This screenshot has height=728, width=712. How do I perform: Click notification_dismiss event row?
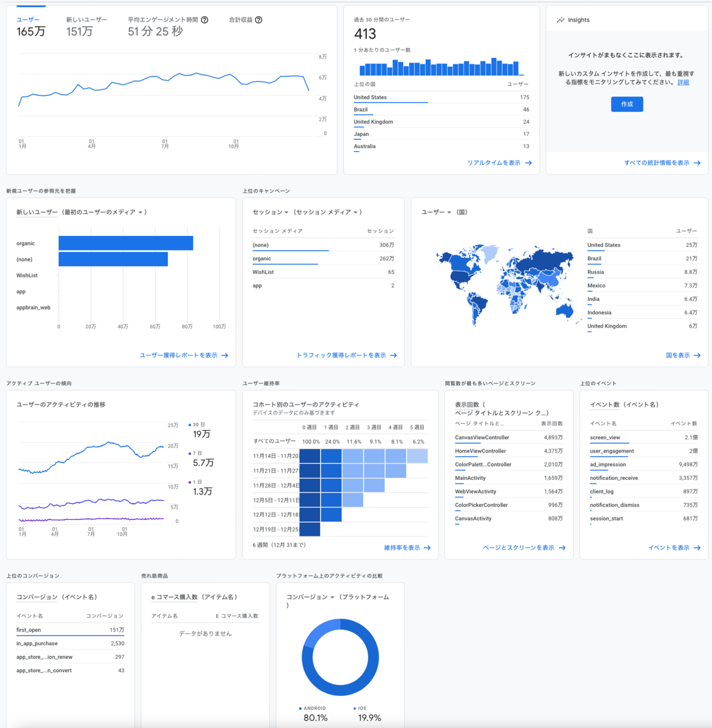pos(643,505)
